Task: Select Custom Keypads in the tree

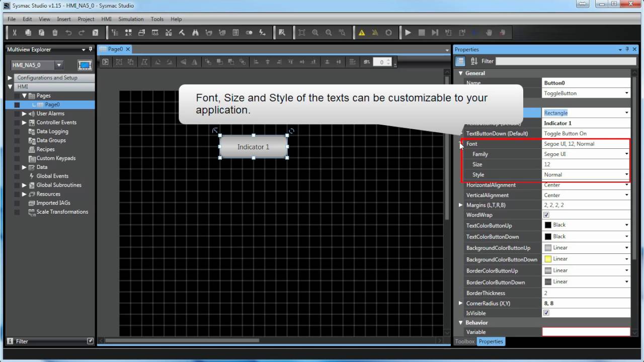Action: click(x=56, y=158)
